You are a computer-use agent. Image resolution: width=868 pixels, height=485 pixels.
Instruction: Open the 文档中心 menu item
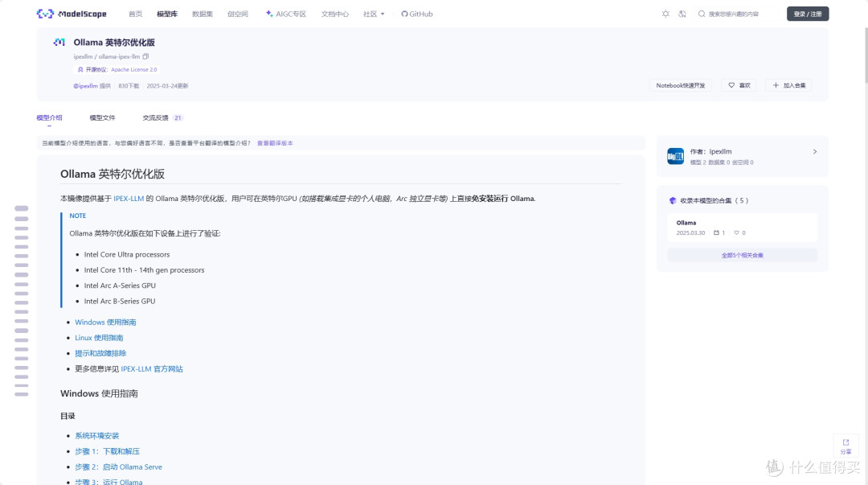[335, 14]
